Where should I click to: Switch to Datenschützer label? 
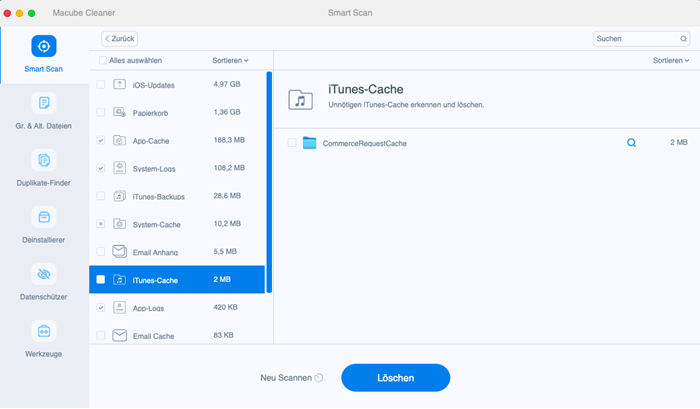point(44,297)
